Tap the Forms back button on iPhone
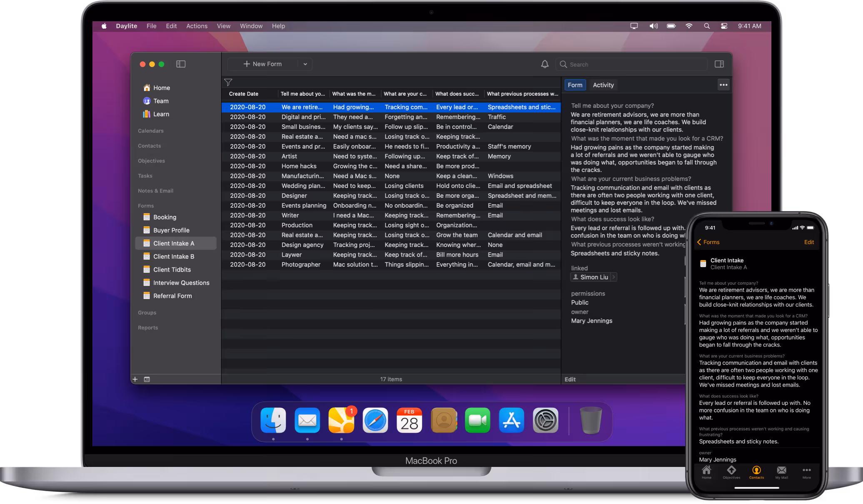 [x=708, y=242]
